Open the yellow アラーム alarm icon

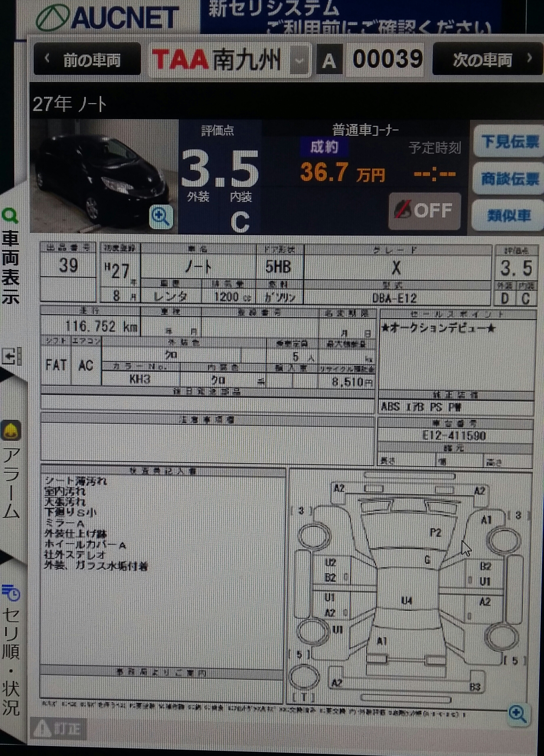12,431
